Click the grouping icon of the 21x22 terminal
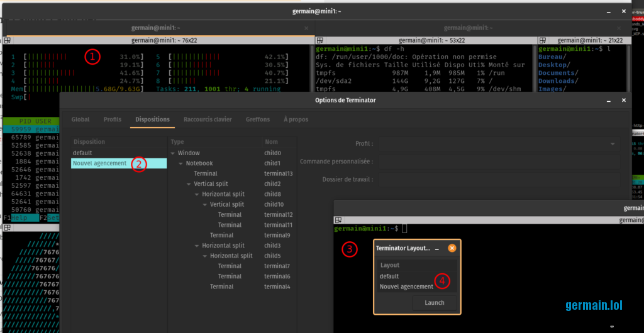Screen dimensions: 644x333 pos(543,40)
